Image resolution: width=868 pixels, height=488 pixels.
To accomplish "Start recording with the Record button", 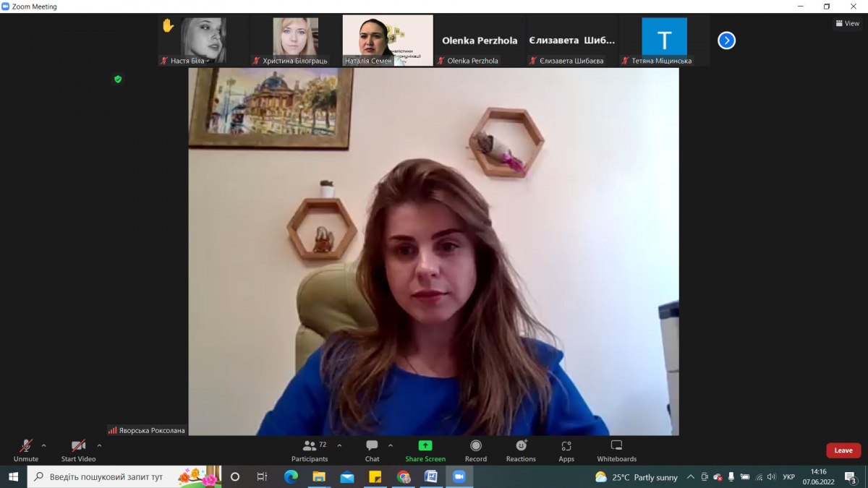I will pos(476,450).
